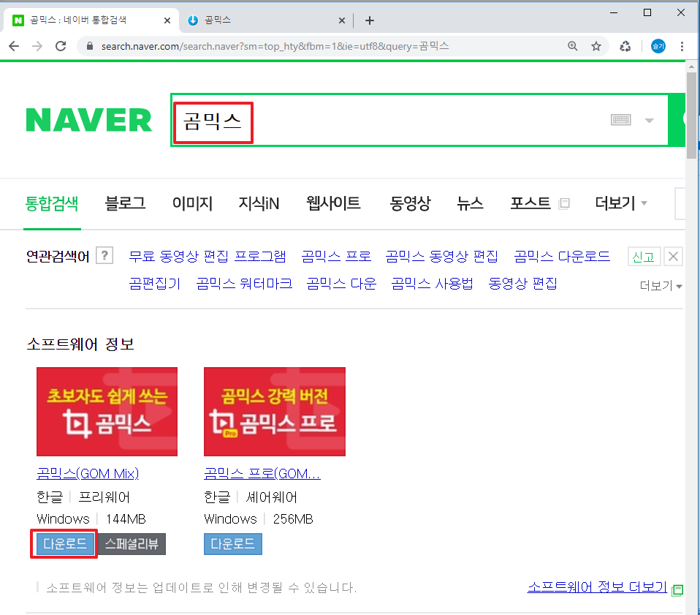Open the 곰믹스 프로 red thumbnail image
The height and width of the screenshot is (615, 700).
pyautogui.click(x=275, y=412)
